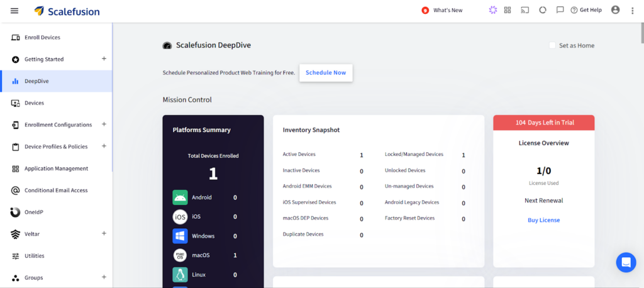Expand the Groups section plus

point(104,277)
